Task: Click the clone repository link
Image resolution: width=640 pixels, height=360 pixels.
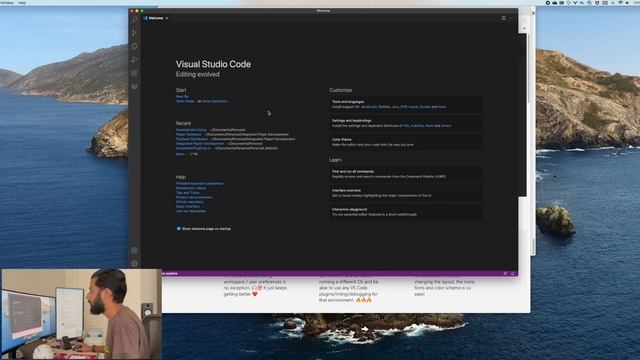Action: click(x=215, y=101)
